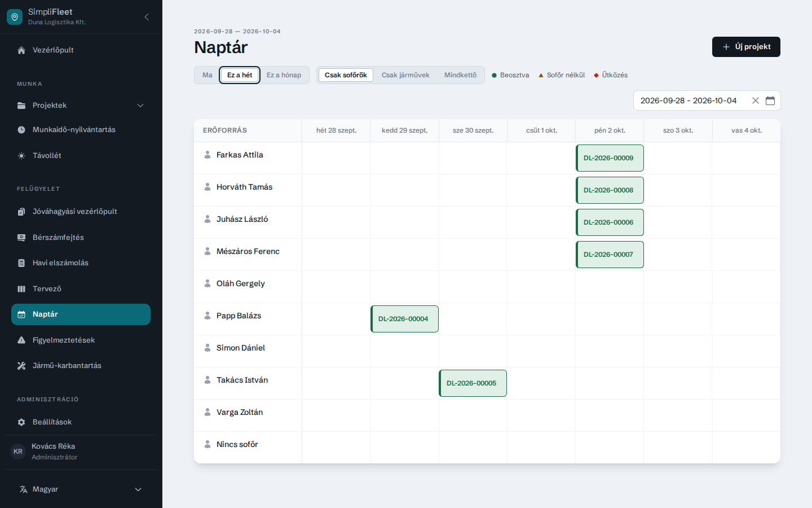Viewport: 812px width, 508px height.
Task: Open the Tervező page
Action: pyautogui.click(x=81, y=289)
